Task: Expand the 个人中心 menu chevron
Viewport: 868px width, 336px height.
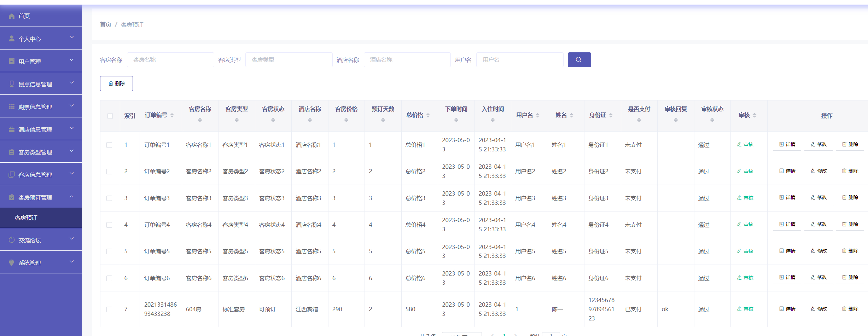Action: pyautogui.click(x=72, y=37)
